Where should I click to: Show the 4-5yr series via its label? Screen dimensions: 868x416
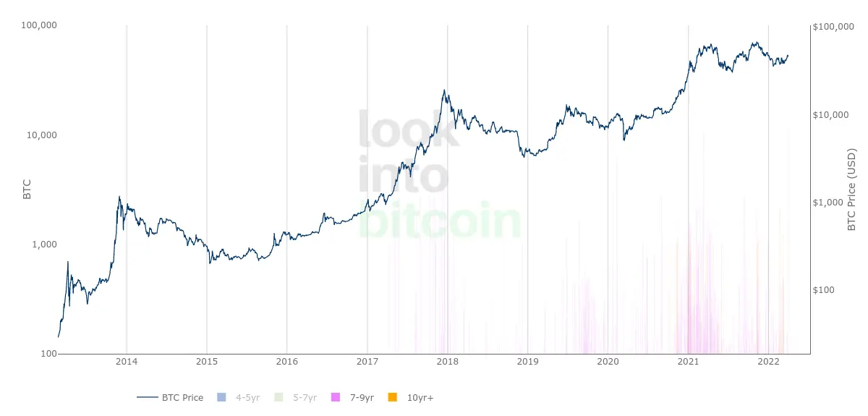tap(248, 397)
